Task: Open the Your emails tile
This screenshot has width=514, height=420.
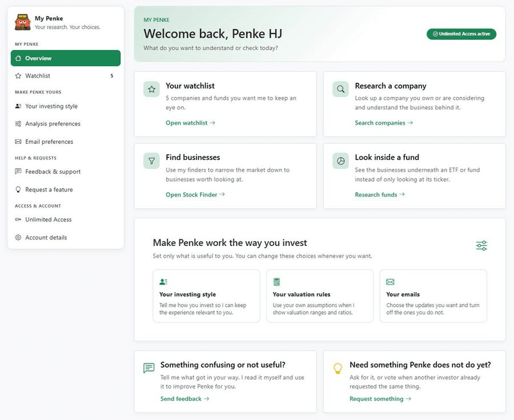Action: coord(433,296)
